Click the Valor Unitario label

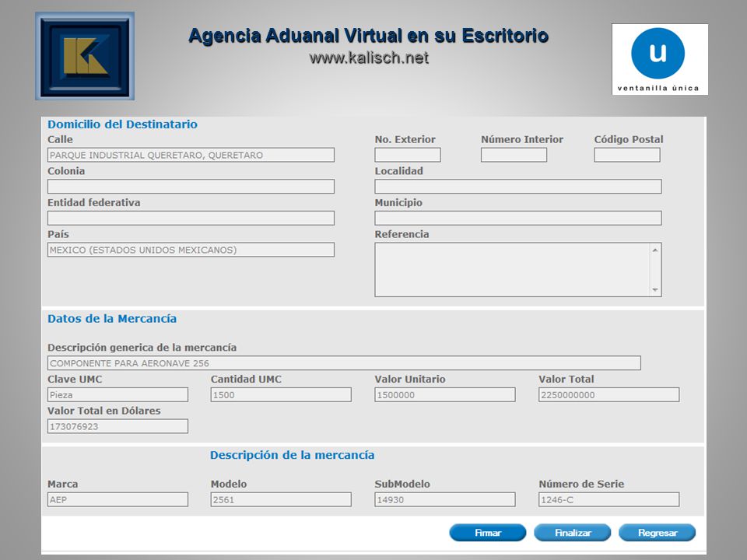point(410,379)
